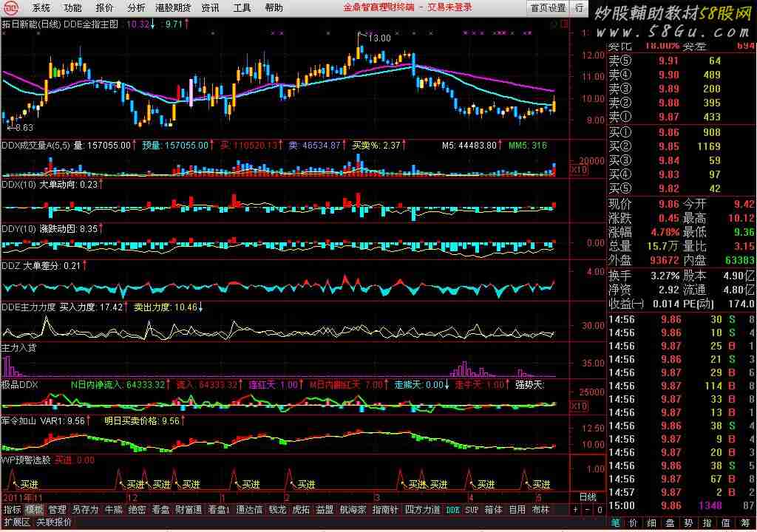Select the 盘 tab in quote panel
757x532 pixels.
click(670, 523)
